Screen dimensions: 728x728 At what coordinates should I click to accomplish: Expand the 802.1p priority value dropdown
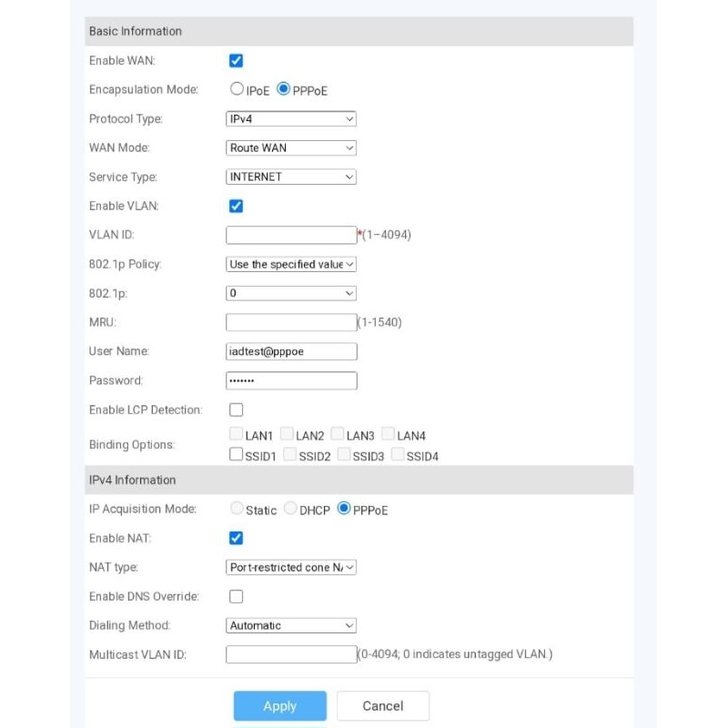tap(290, 294)
